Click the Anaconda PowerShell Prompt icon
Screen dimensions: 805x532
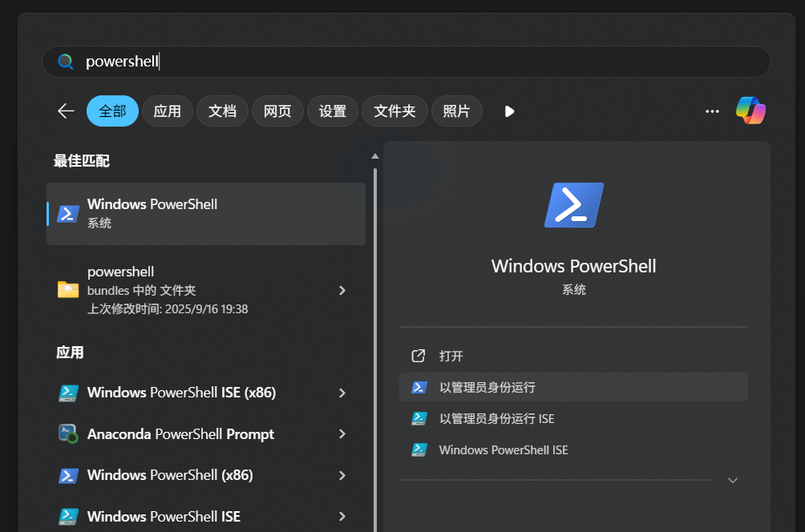[68, 434]
